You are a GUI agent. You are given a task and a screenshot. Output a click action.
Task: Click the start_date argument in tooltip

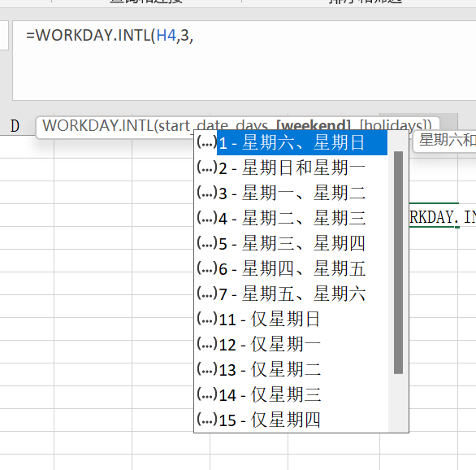(x=193, y=125)
